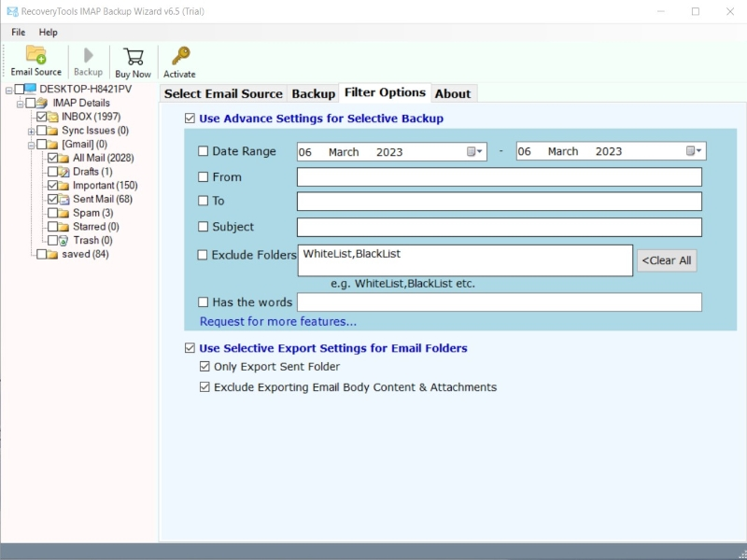Click the Email Source toolbar icon
747x560 pixels.
click(35, 55)
